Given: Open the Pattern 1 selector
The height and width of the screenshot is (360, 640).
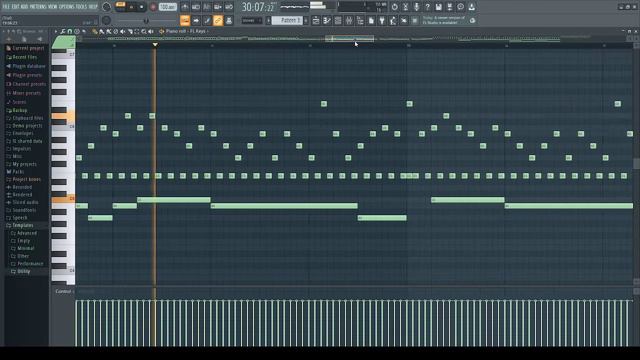Looking at the screenshot, I should point(287,20).
